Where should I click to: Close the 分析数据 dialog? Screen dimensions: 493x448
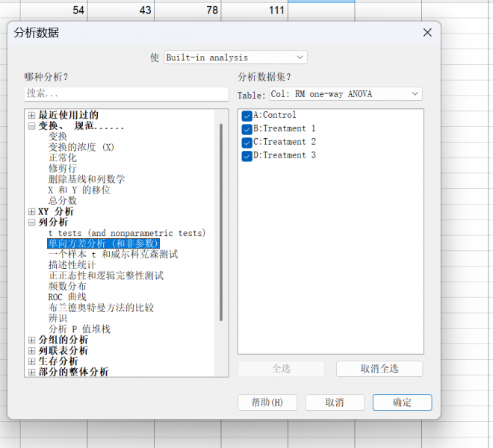[x=427, y=32]
